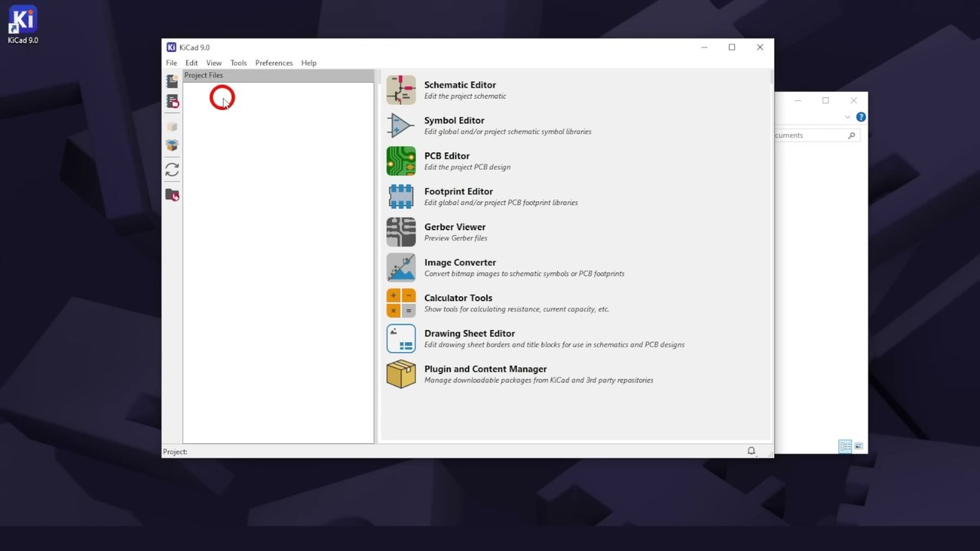Open the Edit menu

[x=191, y=63]
